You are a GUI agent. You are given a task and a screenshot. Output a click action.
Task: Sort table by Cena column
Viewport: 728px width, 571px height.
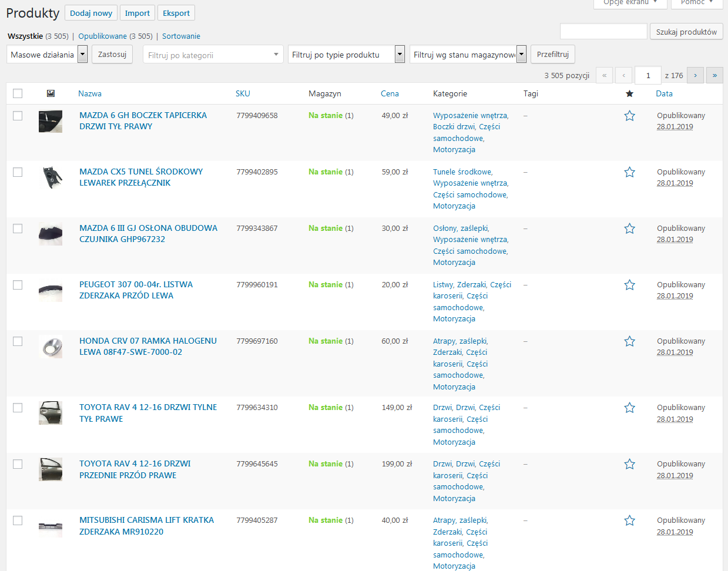pos(390,93)
